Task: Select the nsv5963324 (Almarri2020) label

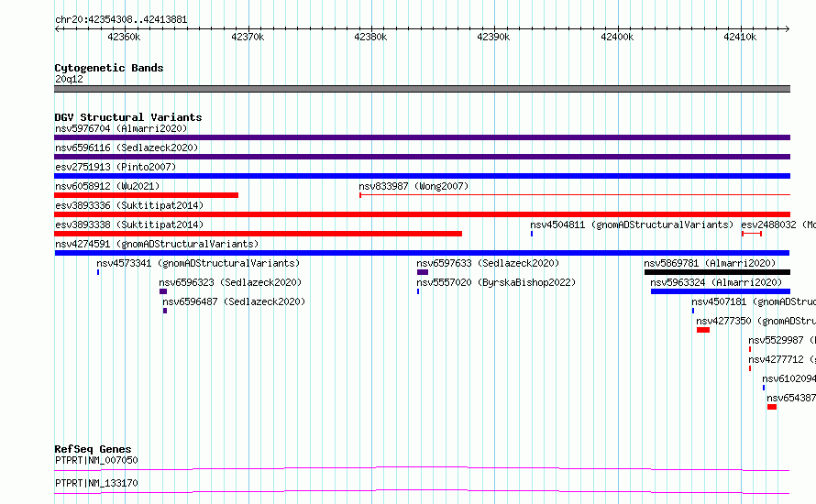Action: click(716, 282)
